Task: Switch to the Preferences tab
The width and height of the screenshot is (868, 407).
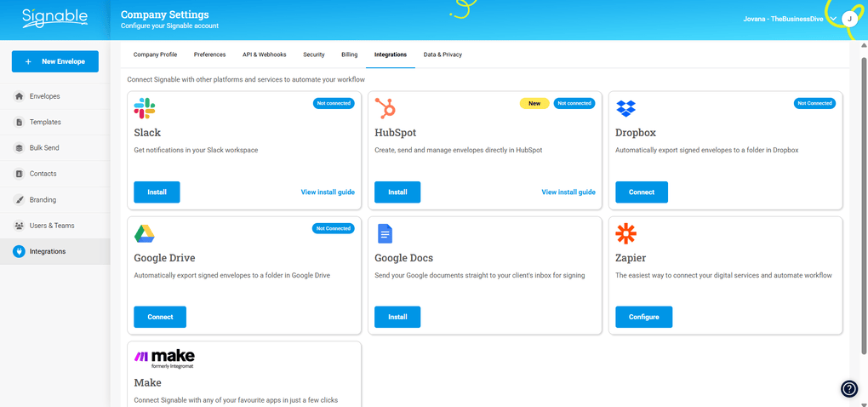Action: tap(210, 54)
